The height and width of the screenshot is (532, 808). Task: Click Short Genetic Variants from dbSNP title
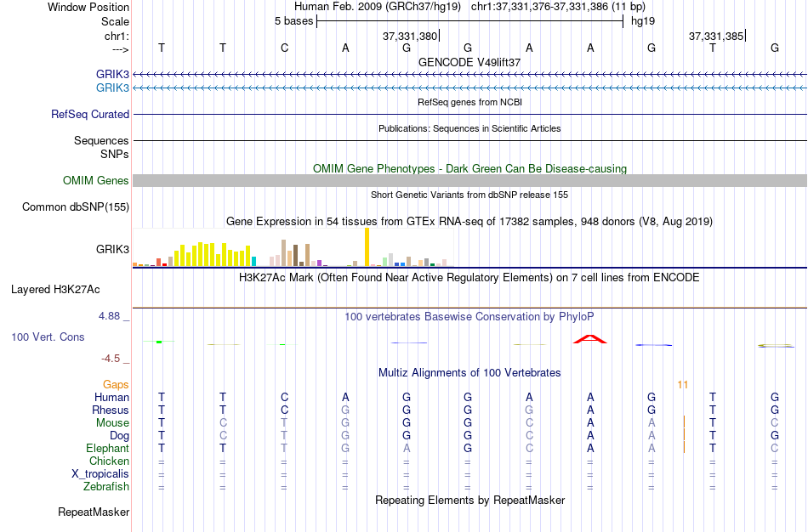click(x=469, y=195)
